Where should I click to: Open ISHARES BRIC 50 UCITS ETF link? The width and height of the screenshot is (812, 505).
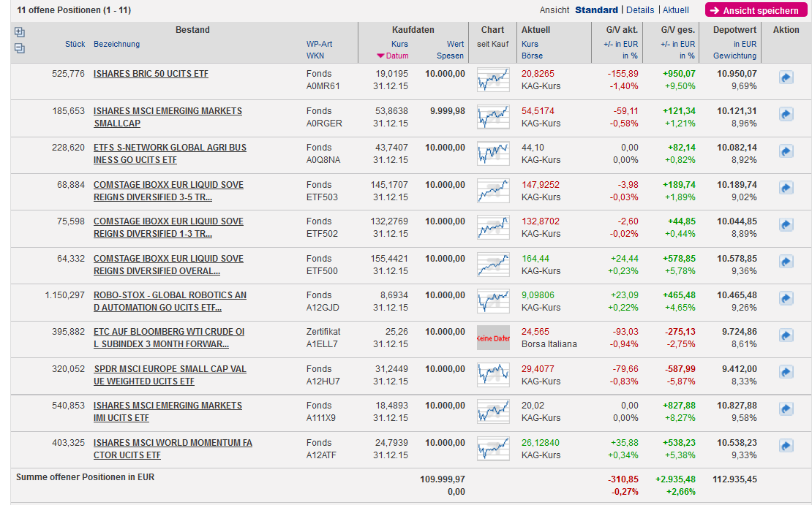point(151,74)
